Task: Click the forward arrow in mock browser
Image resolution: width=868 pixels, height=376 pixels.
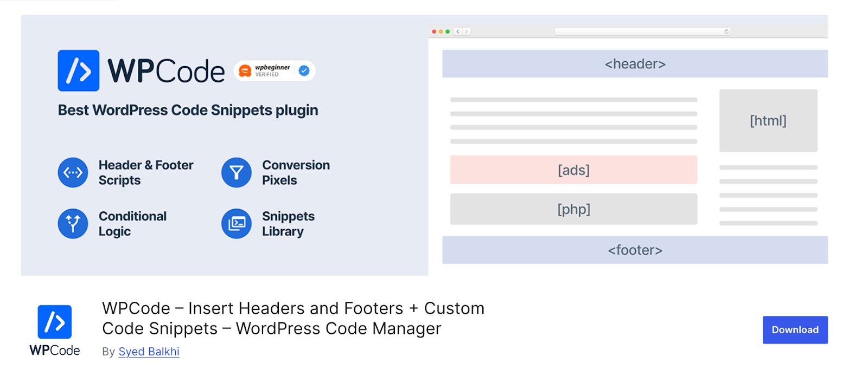Action: pyautogui.click(x=467, y=31)
